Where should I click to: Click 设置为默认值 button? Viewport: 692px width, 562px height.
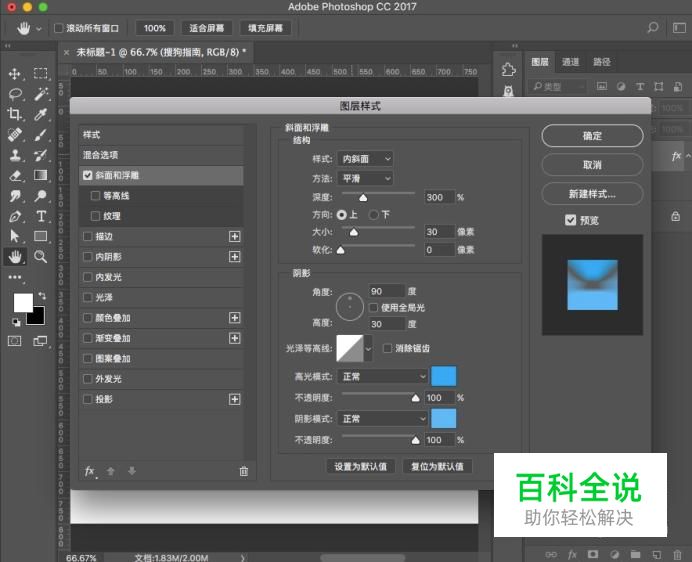[x=361, y=467]
